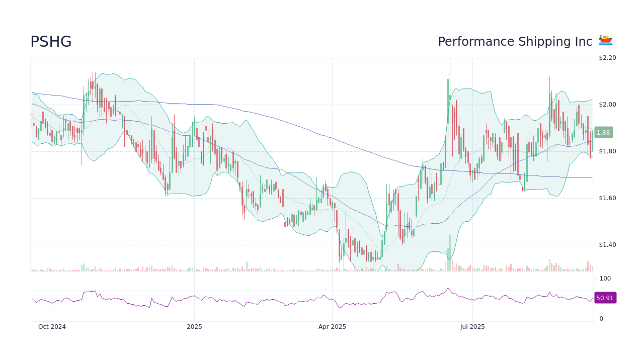Click the $1.40 price axis label
Image resolution: width=644 pixels, height=362 pixels.
click(606, 245)
